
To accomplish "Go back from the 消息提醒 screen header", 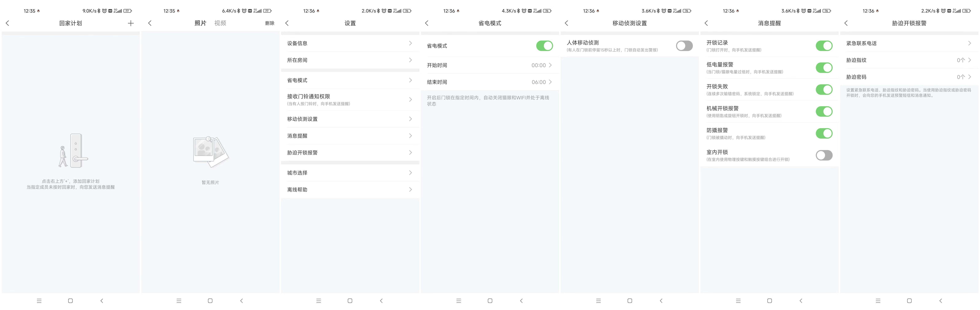I will click(x=706, y=23).
